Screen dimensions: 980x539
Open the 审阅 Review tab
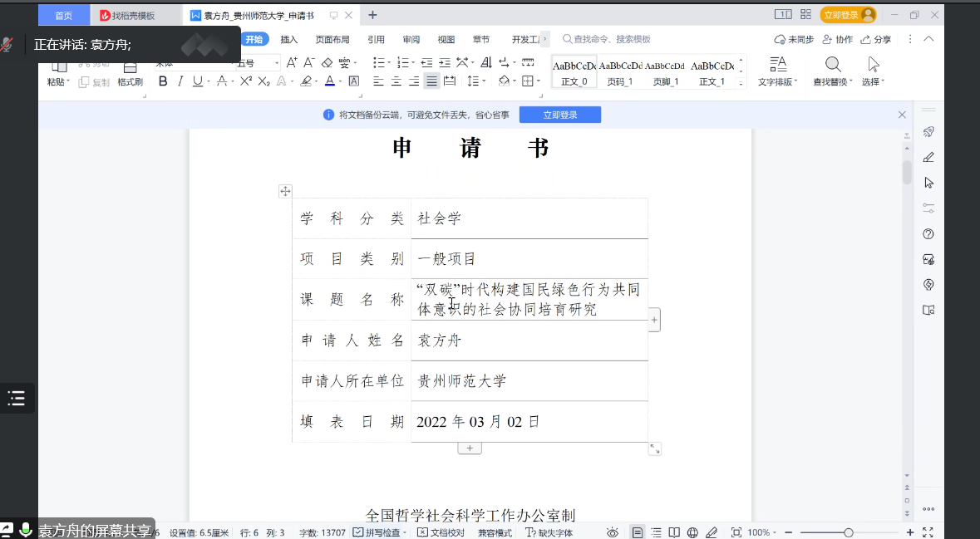tap(411, 39)
